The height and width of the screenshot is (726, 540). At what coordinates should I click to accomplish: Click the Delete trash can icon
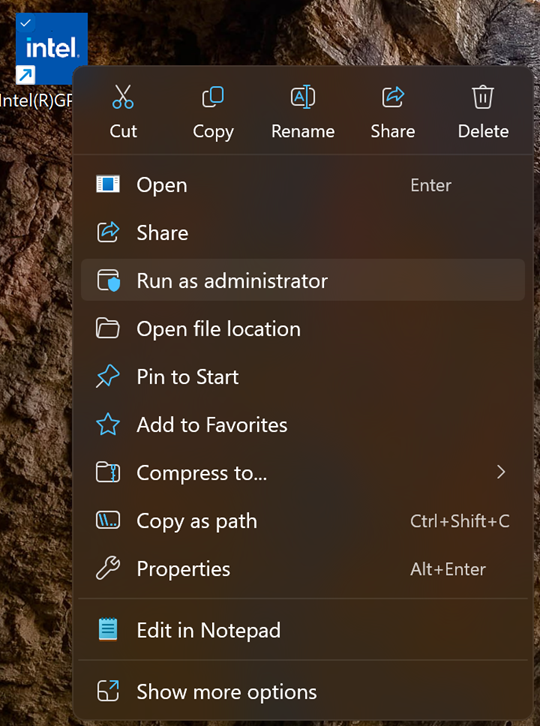pos(483,97)
